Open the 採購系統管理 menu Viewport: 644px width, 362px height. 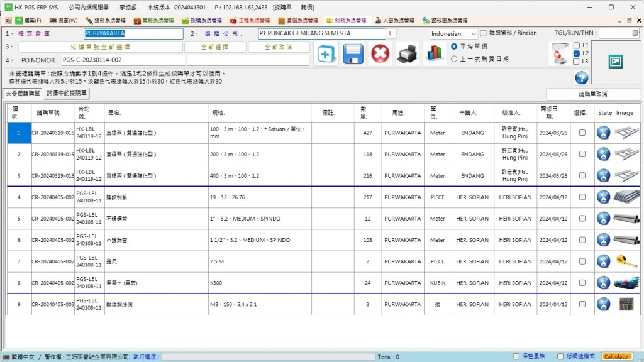pyautogui.click(x=201, y=20)
